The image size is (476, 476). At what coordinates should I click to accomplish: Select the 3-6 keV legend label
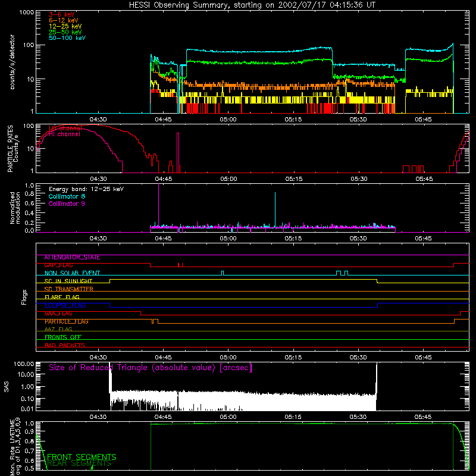pos(62,14)
